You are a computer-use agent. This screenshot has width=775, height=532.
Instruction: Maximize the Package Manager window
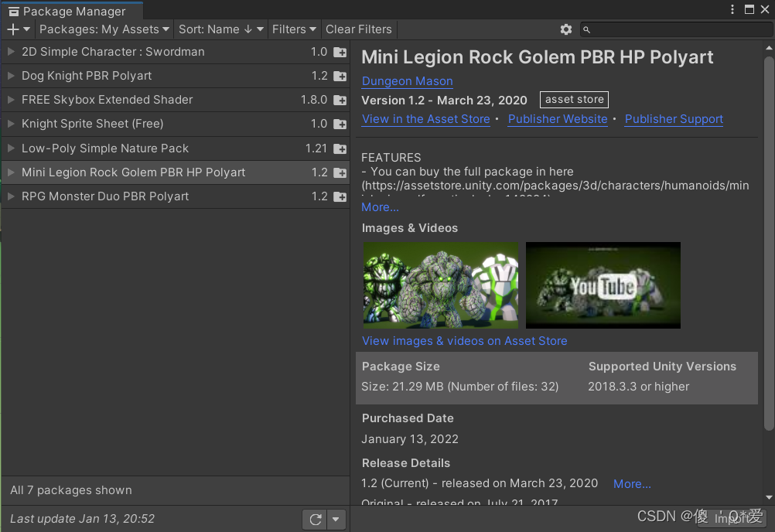(x=749, y=9)
